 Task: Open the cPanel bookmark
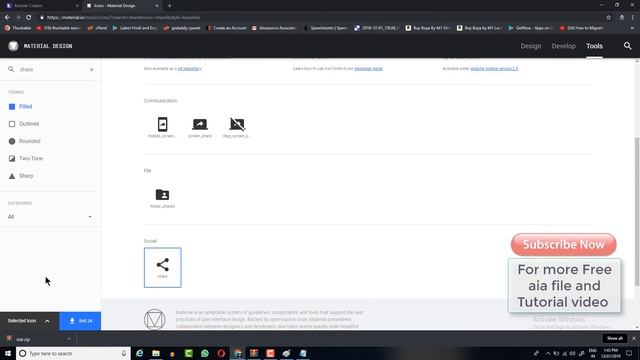coord(97,28)
